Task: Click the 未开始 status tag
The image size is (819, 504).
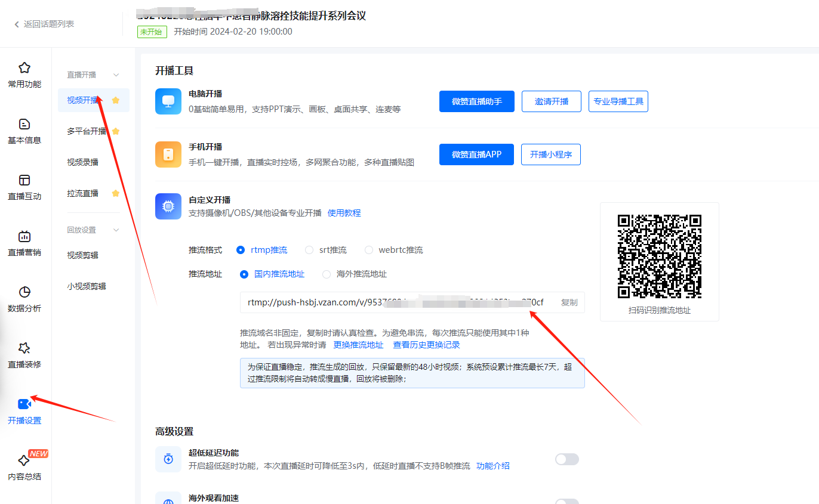Action: click(152, 32)
